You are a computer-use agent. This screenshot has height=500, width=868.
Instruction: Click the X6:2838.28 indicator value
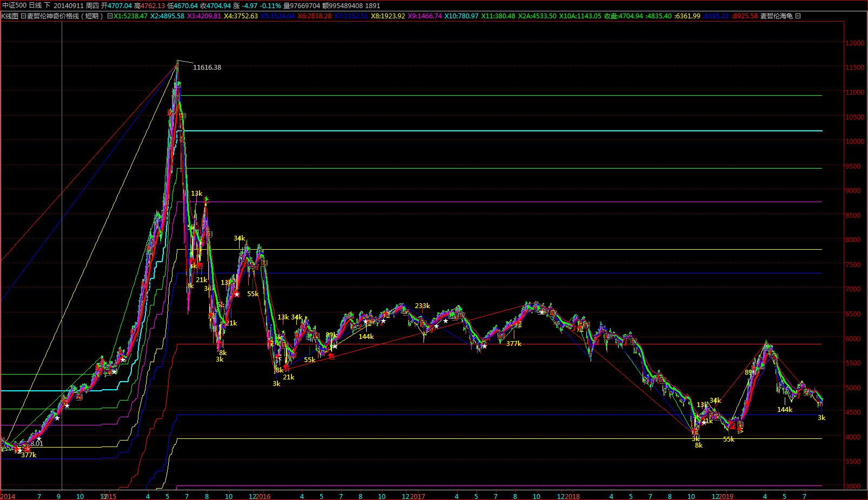point(315,16)
